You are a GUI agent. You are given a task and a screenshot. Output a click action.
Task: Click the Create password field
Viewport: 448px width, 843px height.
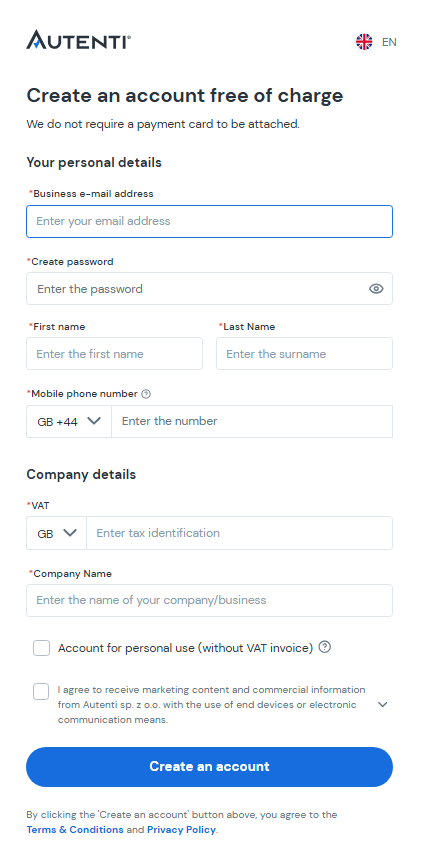(x=209, y=289)
